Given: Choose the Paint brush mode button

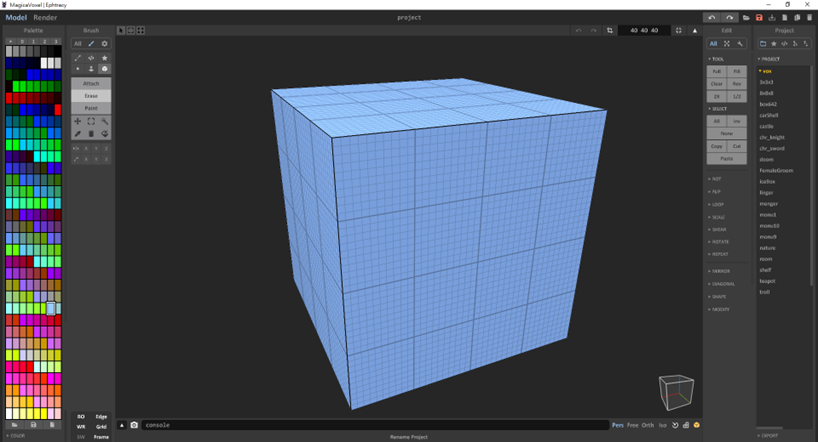Looking at the screenshot, I should coord(91,107).
